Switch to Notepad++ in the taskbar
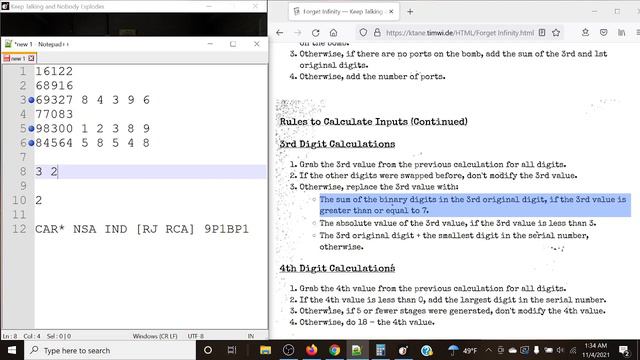 click(357, 350)
